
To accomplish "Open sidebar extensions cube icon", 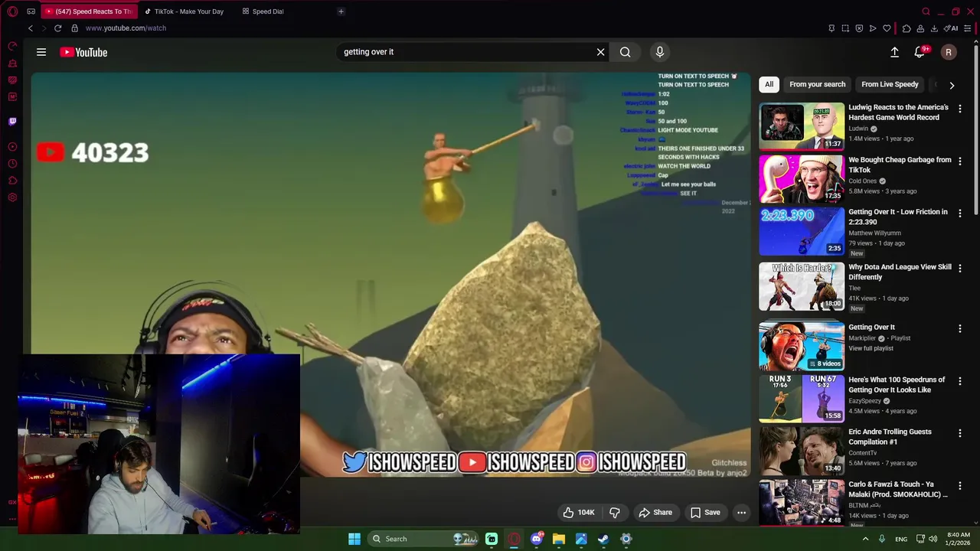I will click(12, 181).
